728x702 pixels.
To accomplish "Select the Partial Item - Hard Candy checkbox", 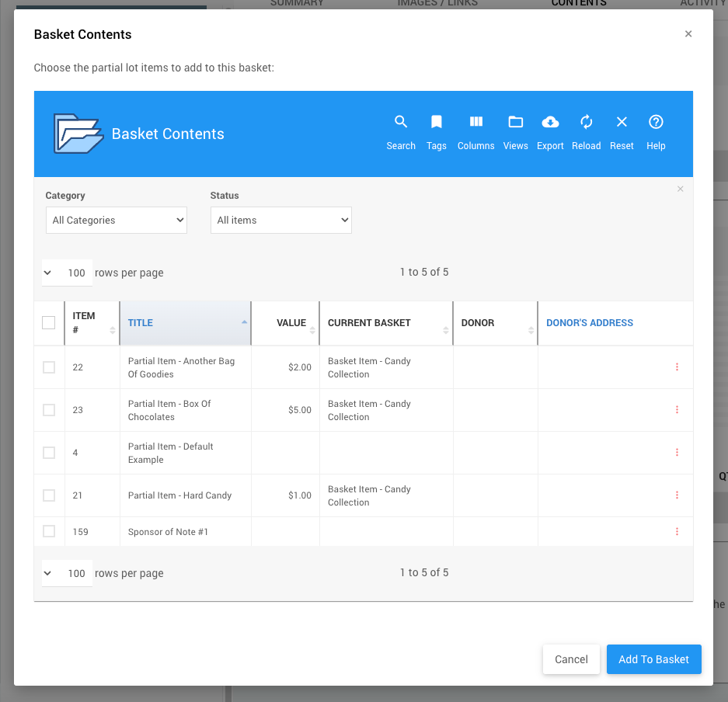I will [x=49, y=495].
